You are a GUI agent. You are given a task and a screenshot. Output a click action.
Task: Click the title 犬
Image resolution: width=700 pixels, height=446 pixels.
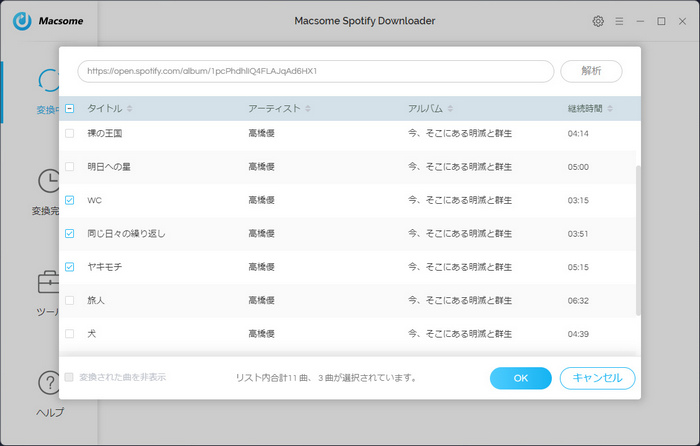[x=92, y=334]
